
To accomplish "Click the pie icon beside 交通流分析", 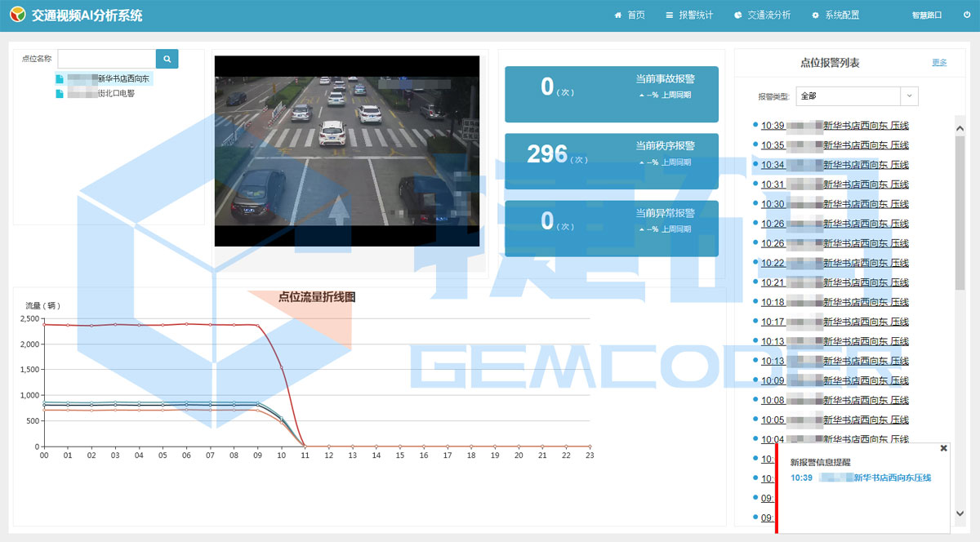I will click(x=738, y=16).
